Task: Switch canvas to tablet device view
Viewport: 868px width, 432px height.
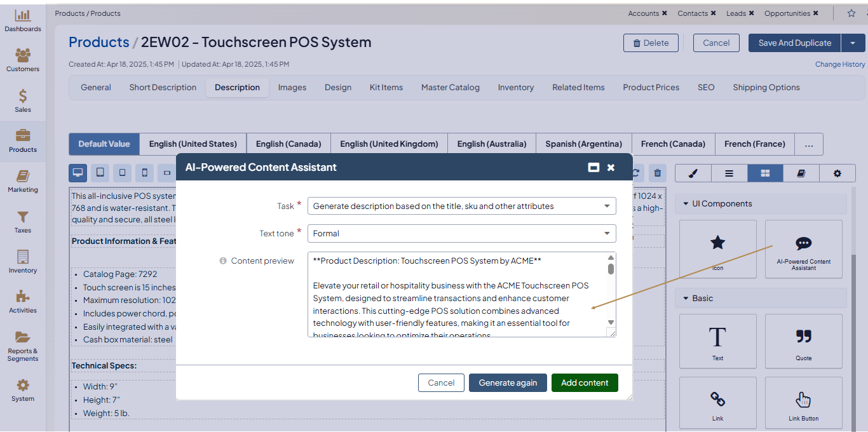Action: (100, 173)
